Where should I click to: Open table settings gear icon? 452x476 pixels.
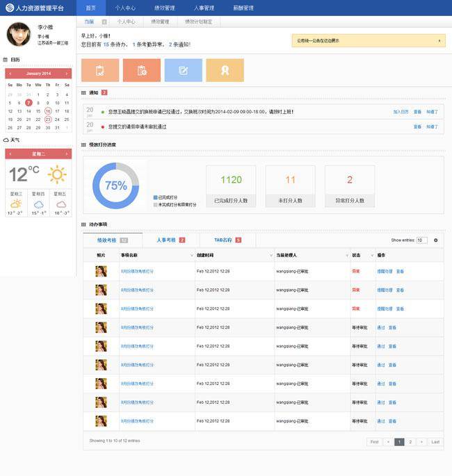point(436,240)
